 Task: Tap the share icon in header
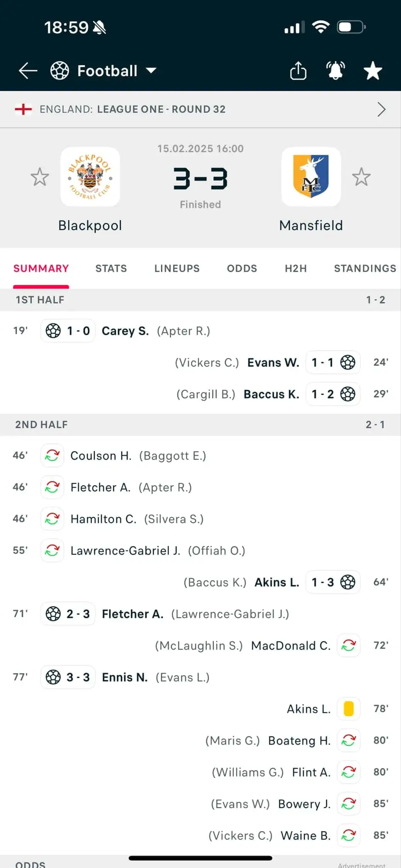[x=298, y=71]
